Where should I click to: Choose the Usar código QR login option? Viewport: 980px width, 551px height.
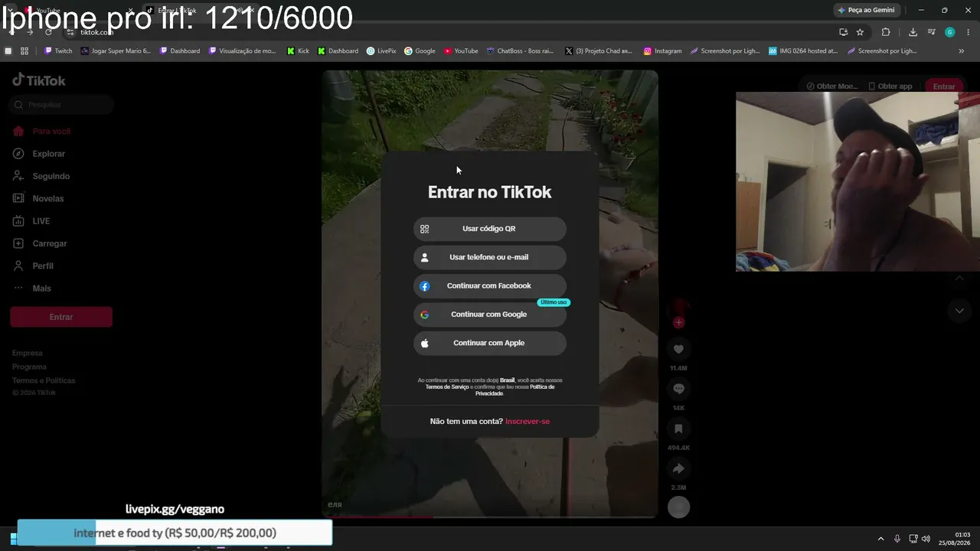pos(490,229)
